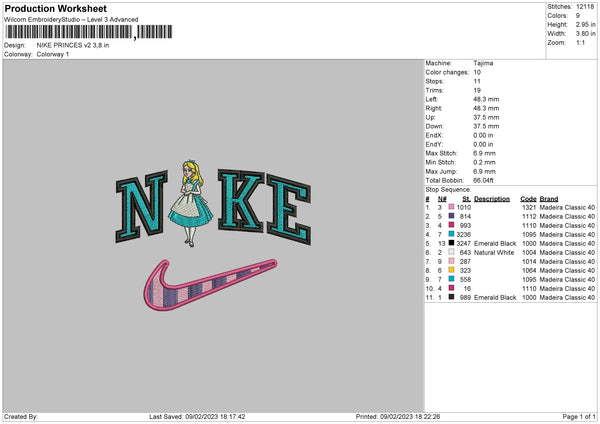Click the Height value '2.95 in'
Image resolution: width=600 pixels, height=424 pixels.
tap(585, 24)
